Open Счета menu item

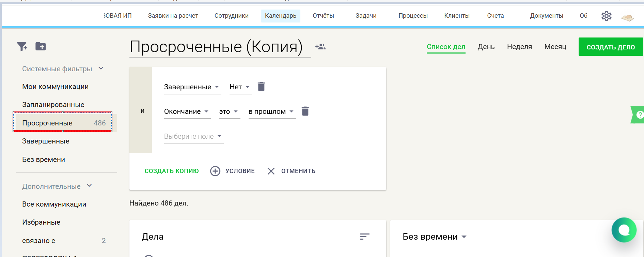coord(496,16)
